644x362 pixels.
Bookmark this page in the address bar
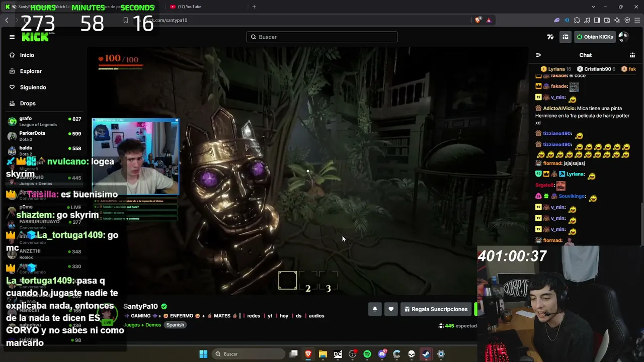click(x=126, y=20)
